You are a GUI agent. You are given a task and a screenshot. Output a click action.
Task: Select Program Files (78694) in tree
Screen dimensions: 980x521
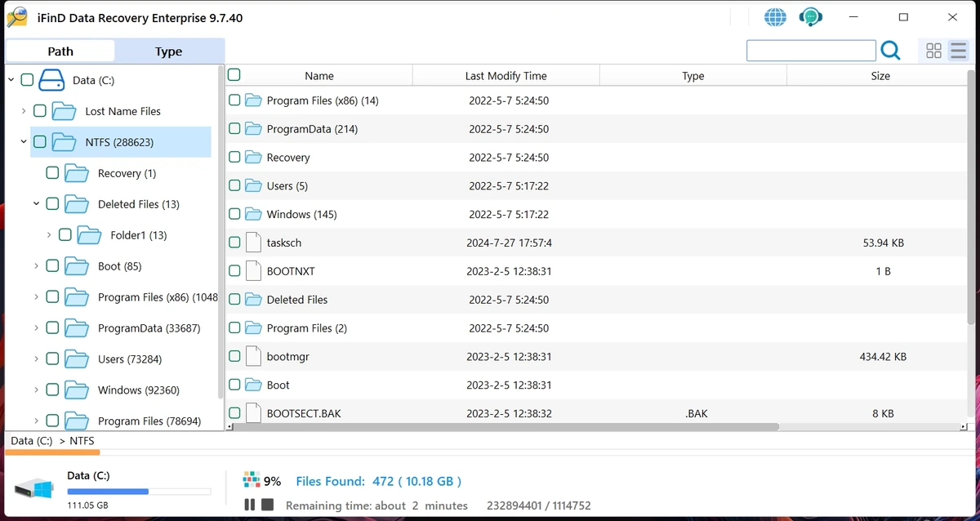pos(149,421)
